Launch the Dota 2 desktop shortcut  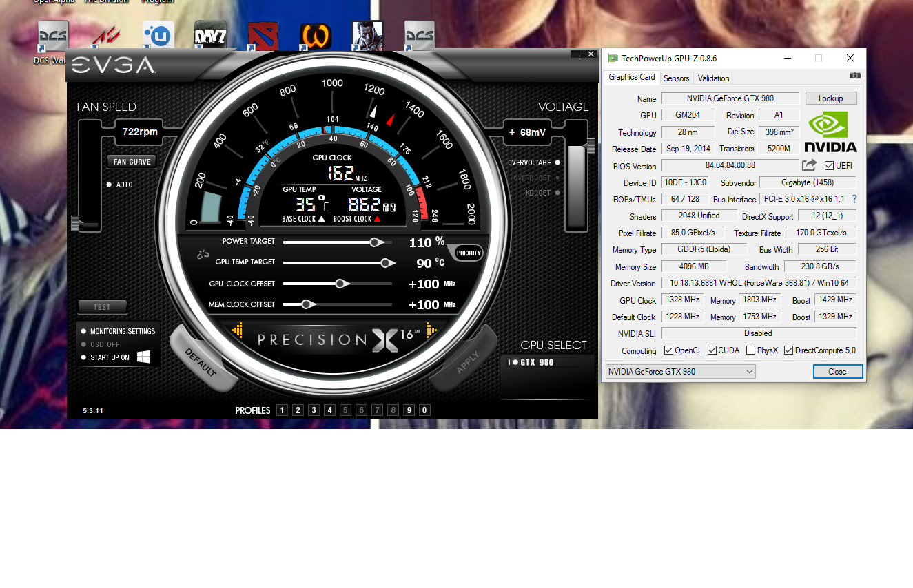[263, 36]
